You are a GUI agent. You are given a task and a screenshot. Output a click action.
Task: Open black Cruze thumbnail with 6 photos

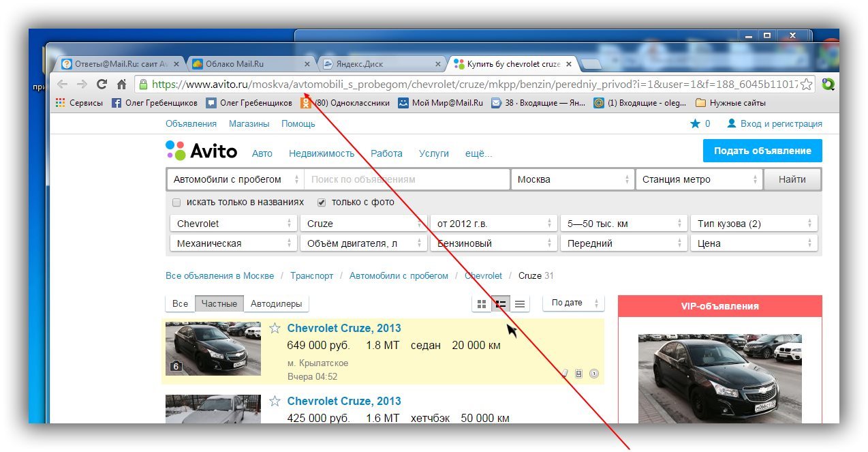point(213,348)
